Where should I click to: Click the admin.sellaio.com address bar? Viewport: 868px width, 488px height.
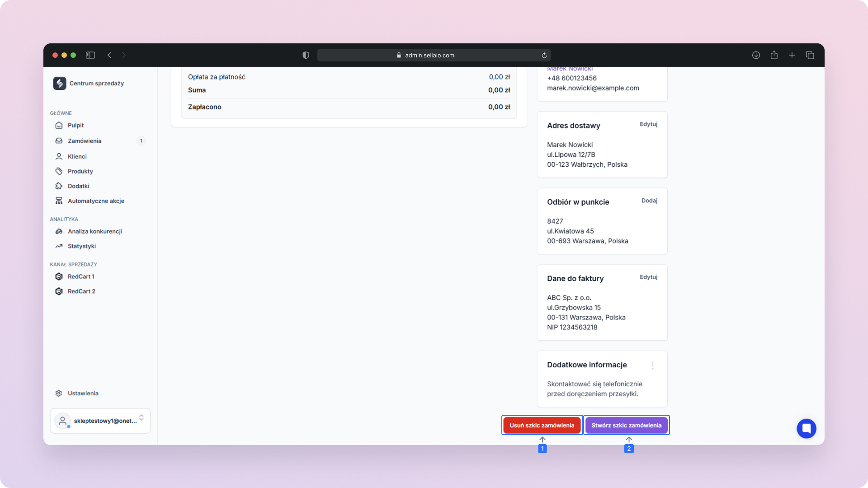(434, 55)
